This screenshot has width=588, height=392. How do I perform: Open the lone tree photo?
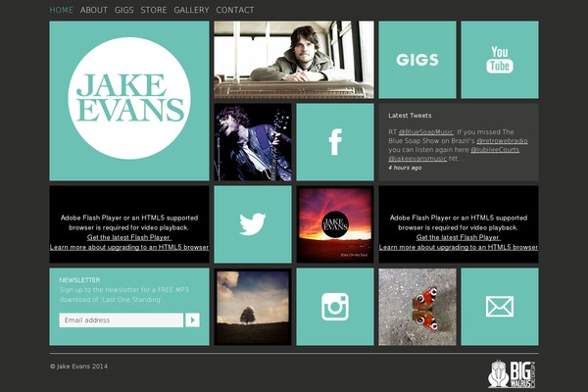tap(253, 307)
